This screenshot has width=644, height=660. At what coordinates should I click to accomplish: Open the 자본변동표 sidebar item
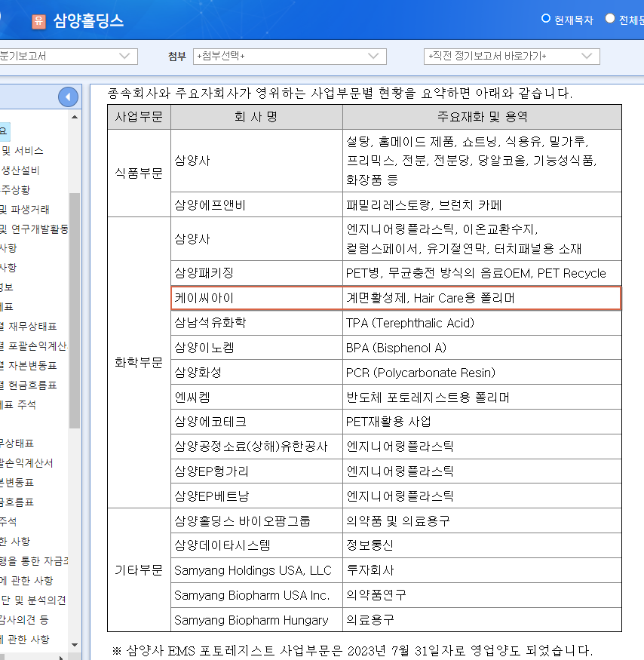[x=28, y=365]
